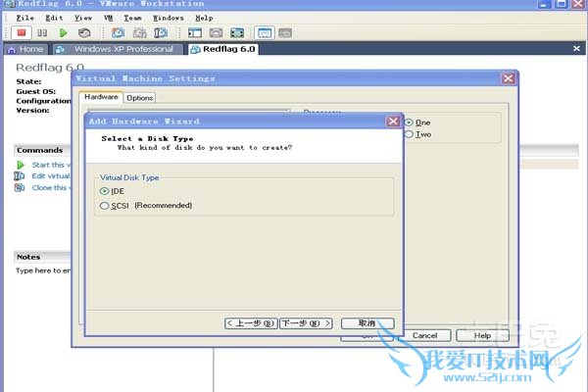Image resolution: width=588 pixels, height=392 pixels.
Task: Click the green Power On play icon
Action: click(x=64, y=32)
